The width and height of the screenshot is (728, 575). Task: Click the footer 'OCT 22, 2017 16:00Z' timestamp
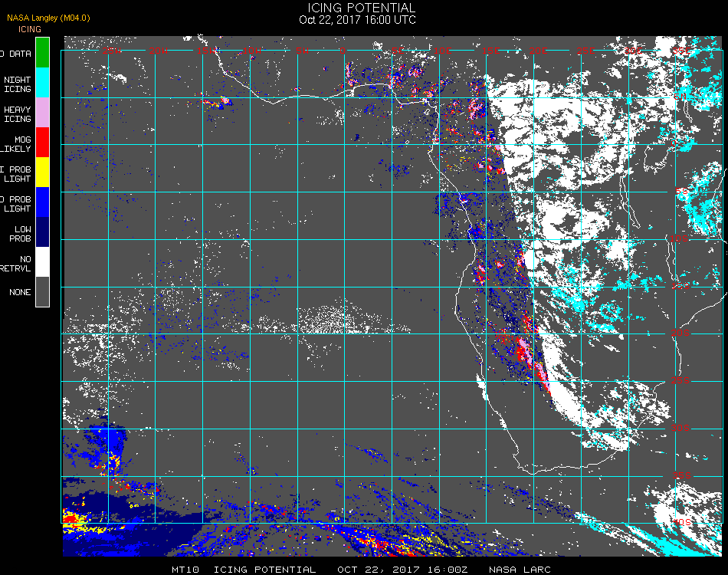[402, 570]
